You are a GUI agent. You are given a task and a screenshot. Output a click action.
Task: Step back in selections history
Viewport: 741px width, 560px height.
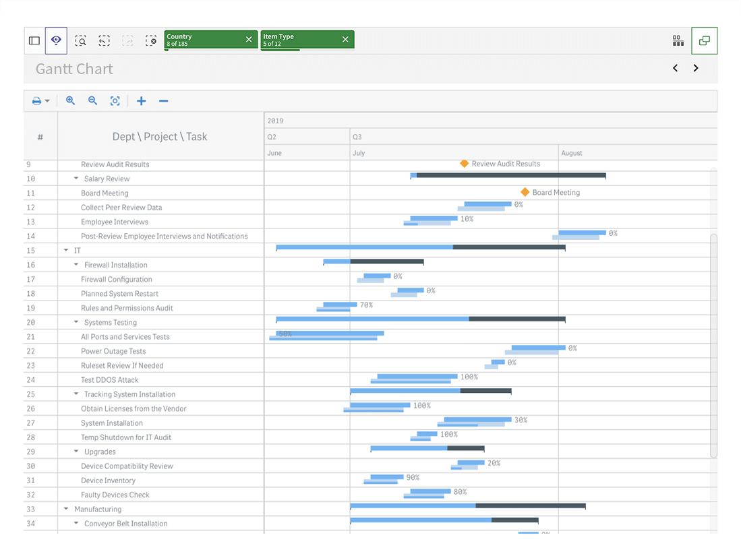[x=104, y=40]
